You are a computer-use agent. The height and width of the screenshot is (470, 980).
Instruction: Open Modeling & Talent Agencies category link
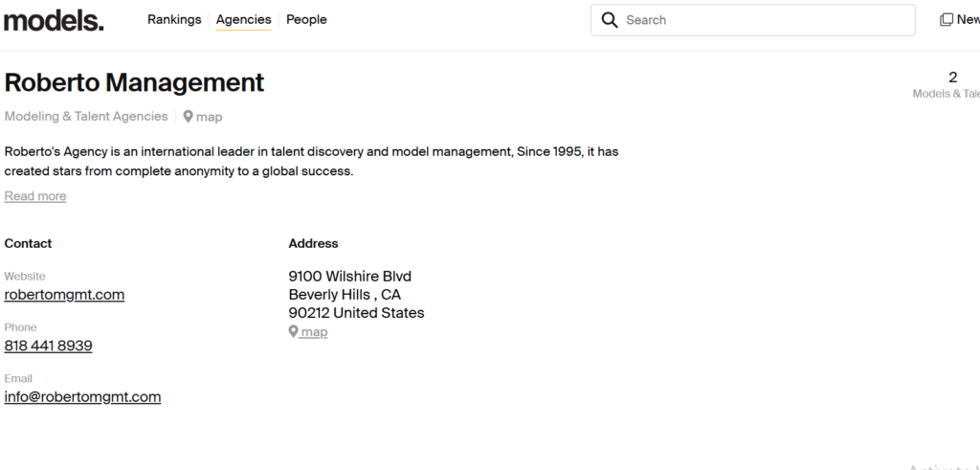[86, 117]
